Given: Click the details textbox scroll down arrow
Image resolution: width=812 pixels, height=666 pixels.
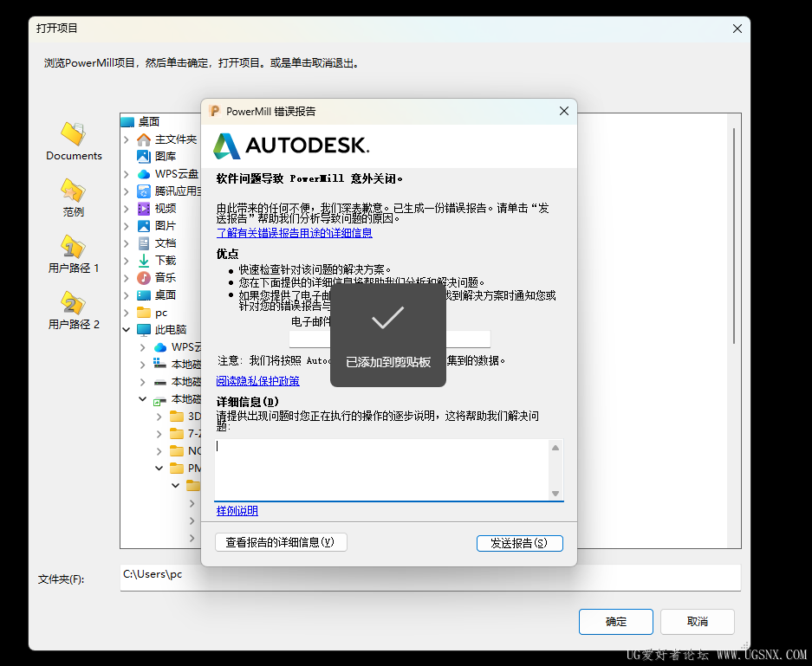Looking at the screenshot, I should 555,493.
